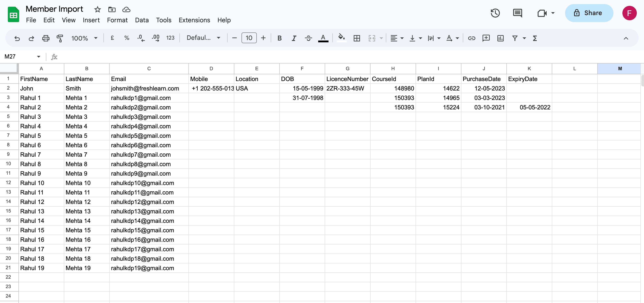Viewport: 644px width, 303px height.
Task: Decrease decimal places
Action: pyautogui.click(x=141, y=38)
